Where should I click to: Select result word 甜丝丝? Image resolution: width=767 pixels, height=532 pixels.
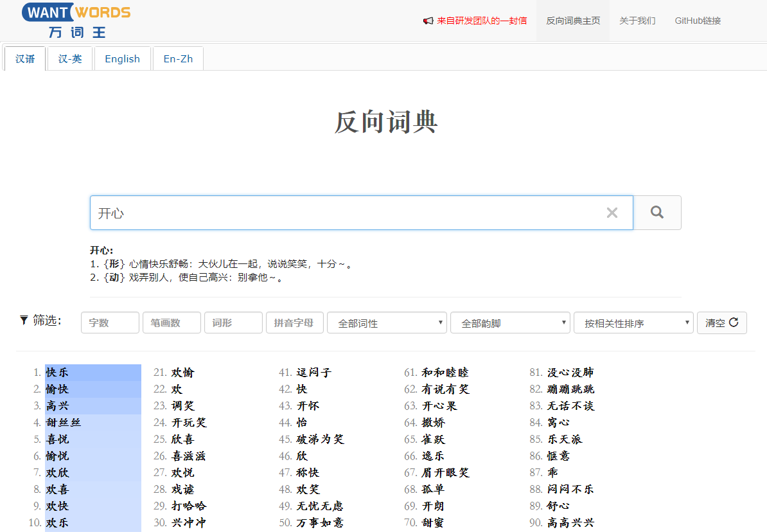point(64,422)
